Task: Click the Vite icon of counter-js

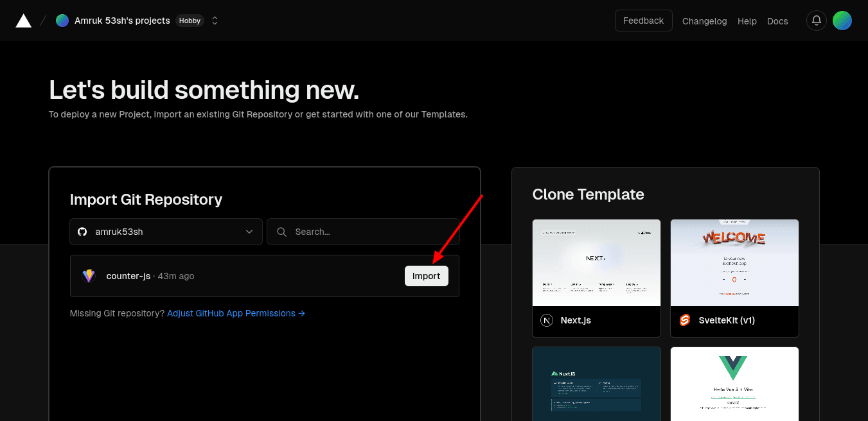Action: [89, 276]
